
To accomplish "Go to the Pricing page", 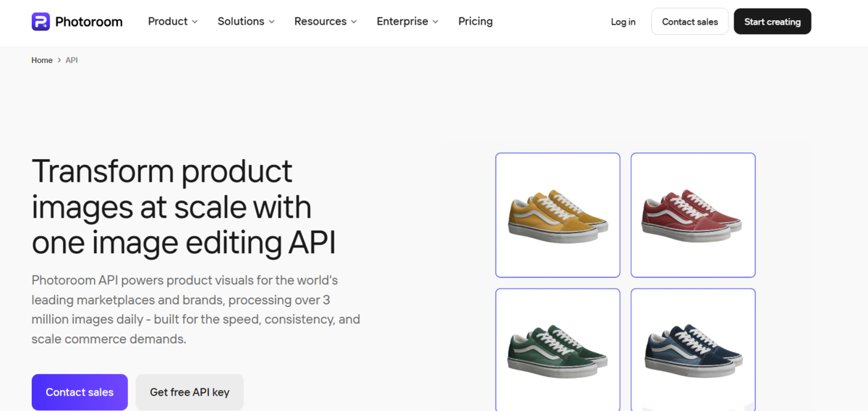I will pos(475,22).
